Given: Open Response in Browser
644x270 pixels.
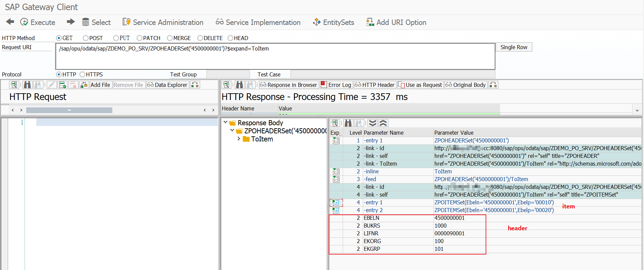Looking at the screenshot, I should tap(289, 85).
